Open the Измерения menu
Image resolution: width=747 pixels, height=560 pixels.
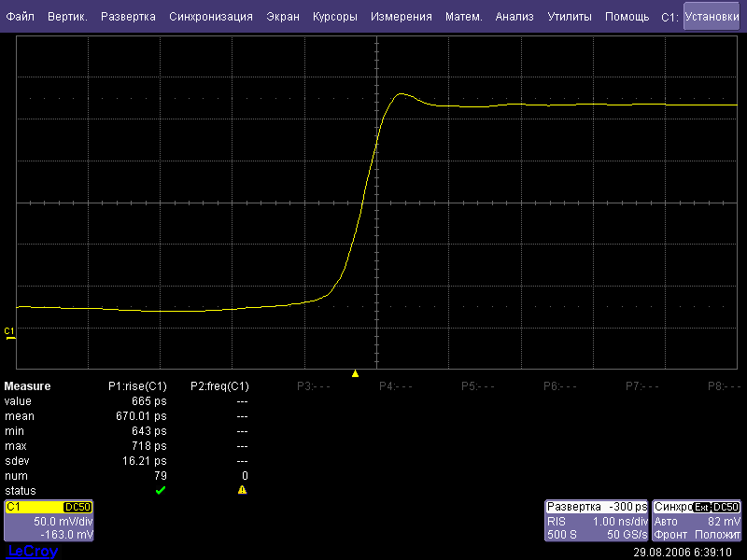tap(401, 17)
